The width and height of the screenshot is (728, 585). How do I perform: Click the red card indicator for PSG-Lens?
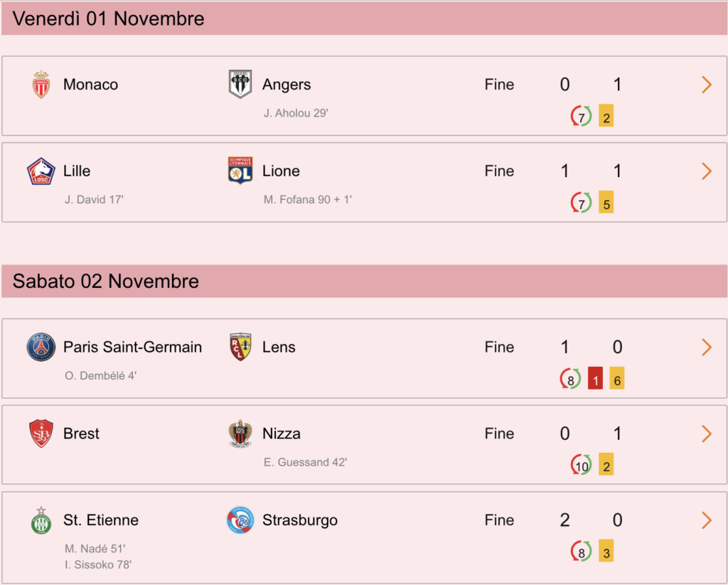tap(595, 378)
